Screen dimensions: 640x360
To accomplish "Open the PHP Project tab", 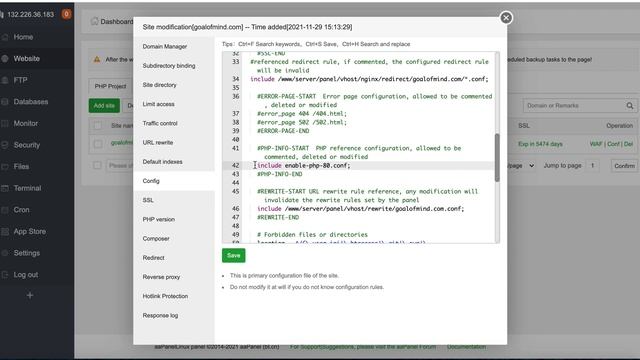I will tap(110, 86).
